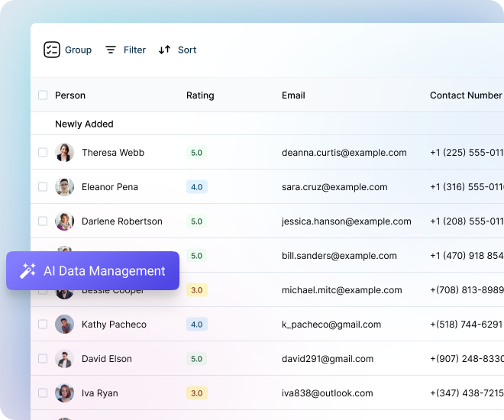Tick the checkbox beside Darlene Robertson
This screenshot has height=420, width=504.
pyautogui.click(x=43, y=221)
